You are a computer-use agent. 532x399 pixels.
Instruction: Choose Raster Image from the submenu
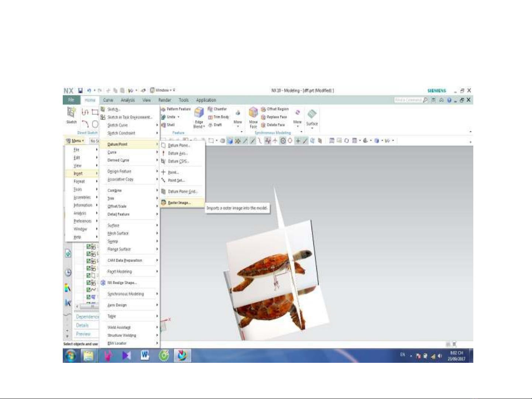tap(179, 203)
